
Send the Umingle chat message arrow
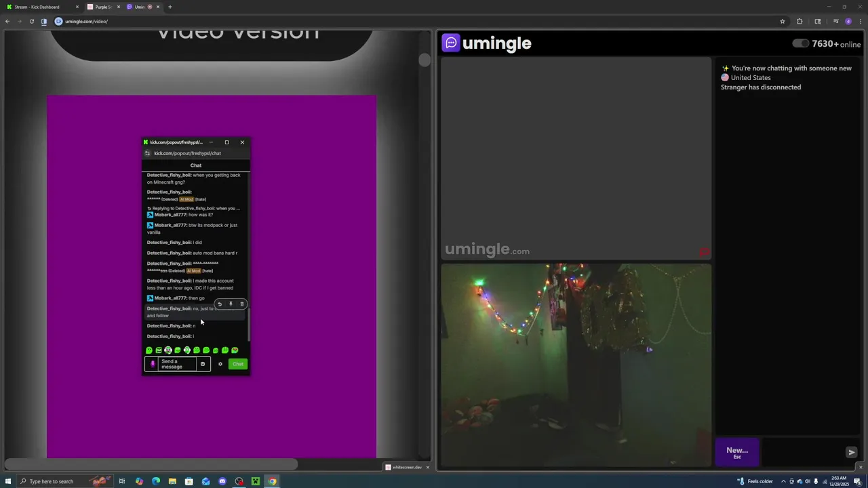tap(852, 452)
